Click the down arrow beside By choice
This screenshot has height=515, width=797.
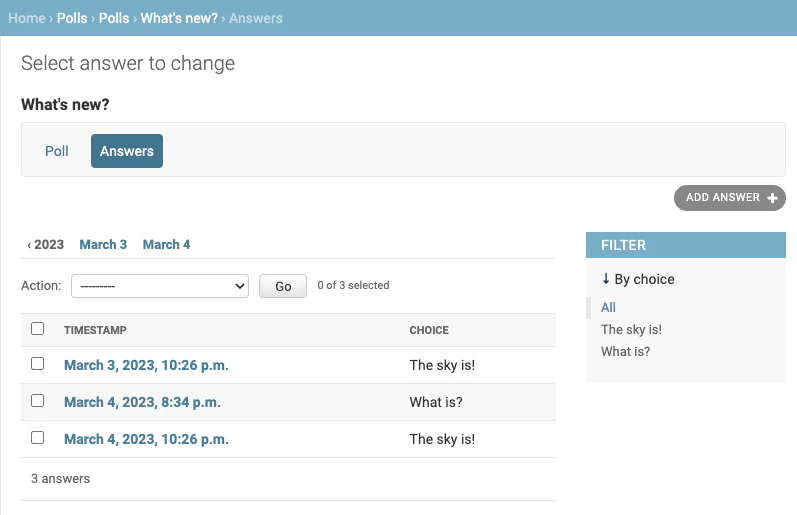tap(605, 279)
